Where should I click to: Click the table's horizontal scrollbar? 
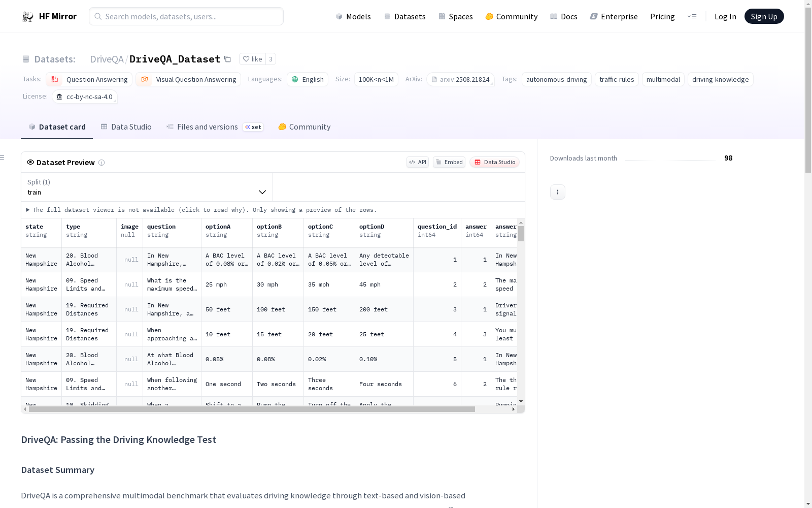tap(252, 409)
